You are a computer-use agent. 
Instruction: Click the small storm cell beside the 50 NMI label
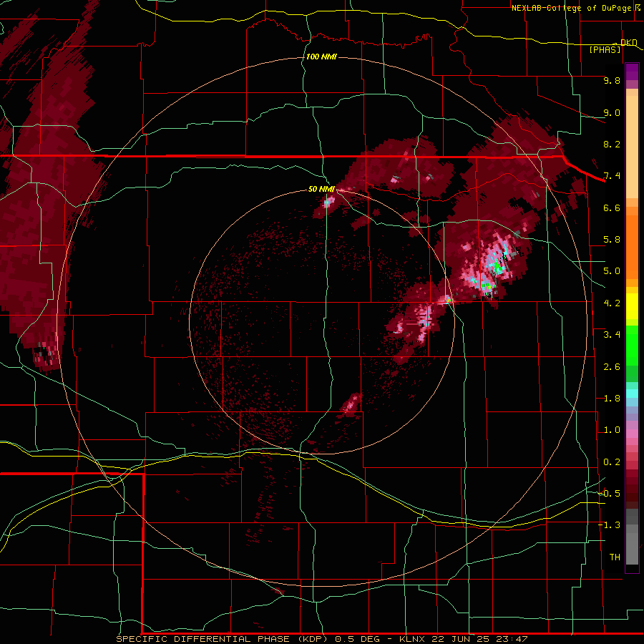327,203
